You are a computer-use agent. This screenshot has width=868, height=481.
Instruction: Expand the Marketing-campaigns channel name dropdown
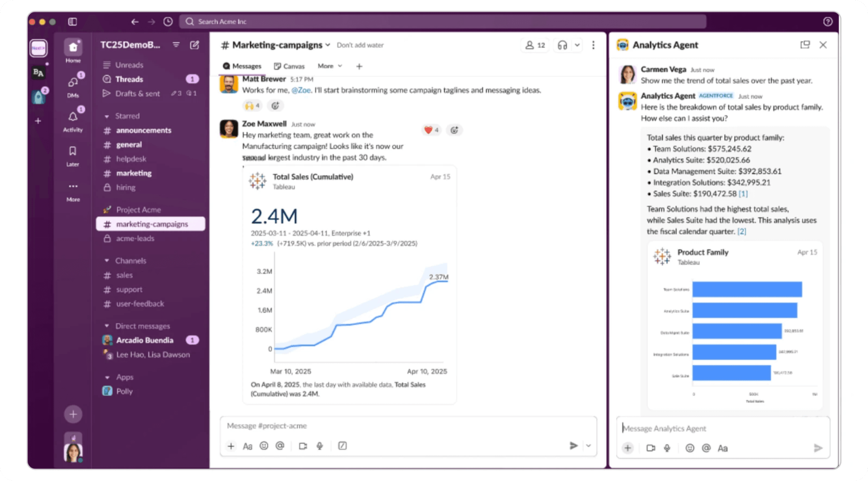pos(328,45)
